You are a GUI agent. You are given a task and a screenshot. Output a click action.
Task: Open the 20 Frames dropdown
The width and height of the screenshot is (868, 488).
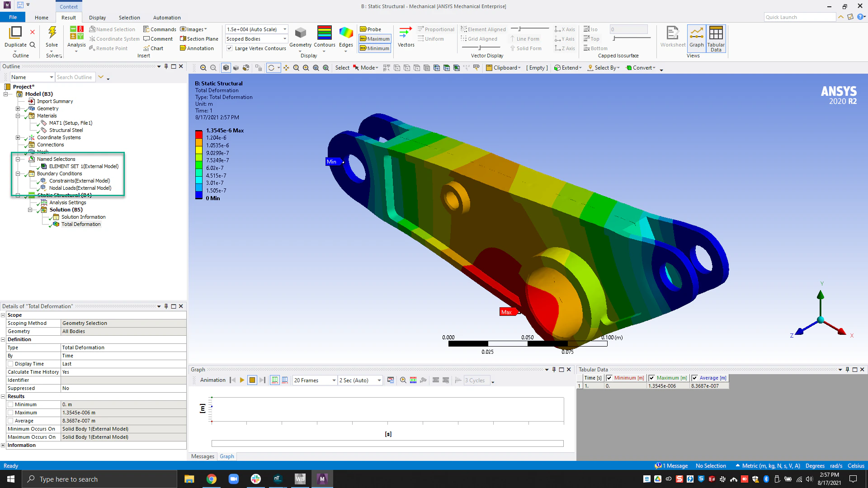(x=334, y=380)
